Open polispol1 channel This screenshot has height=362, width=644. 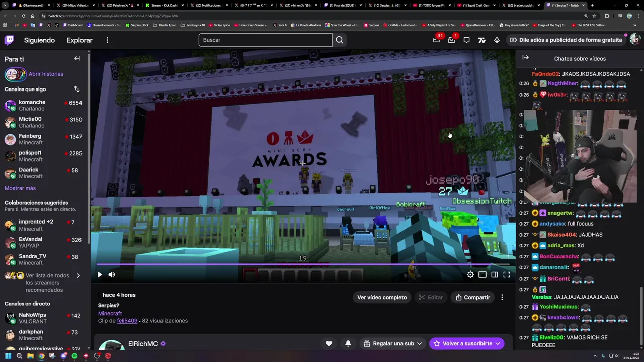tap(43, 156)
